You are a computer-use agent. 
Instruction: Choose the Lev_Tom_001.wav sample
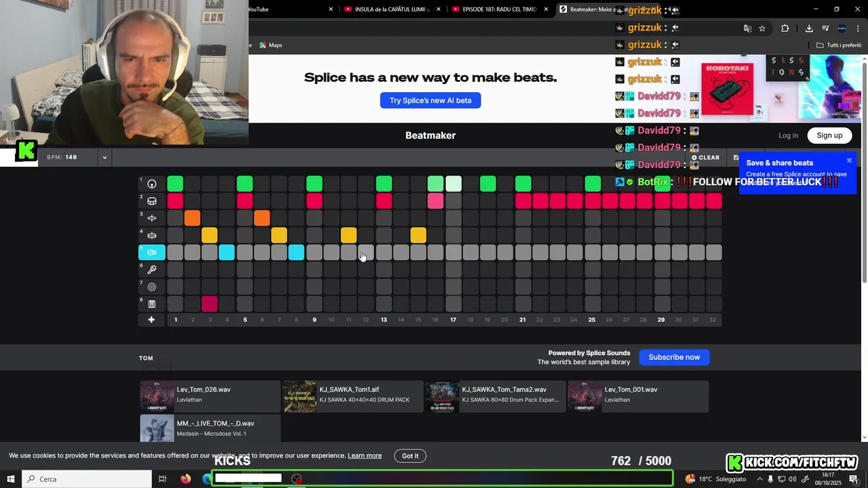point(637,396)
